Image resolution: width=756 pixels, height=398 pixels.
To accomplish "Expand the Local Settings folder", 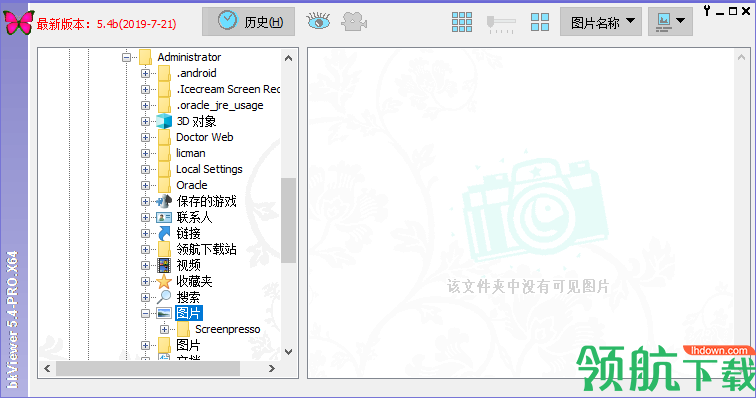I will pyautogui.click(x=145, y=169).
